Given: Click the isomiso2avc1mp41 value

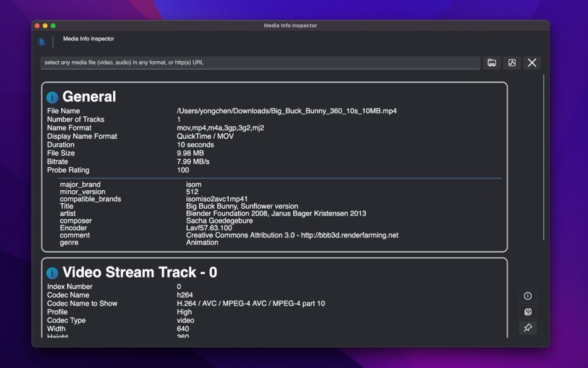Looking at the screenshot, I should coord(217,199).
